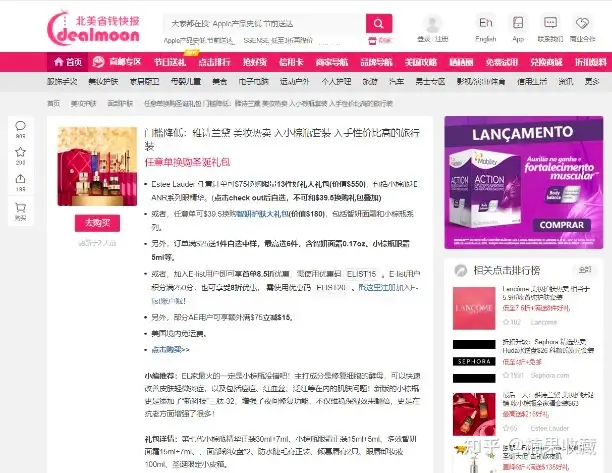Click the small store icon below search button

coord(372,40)
